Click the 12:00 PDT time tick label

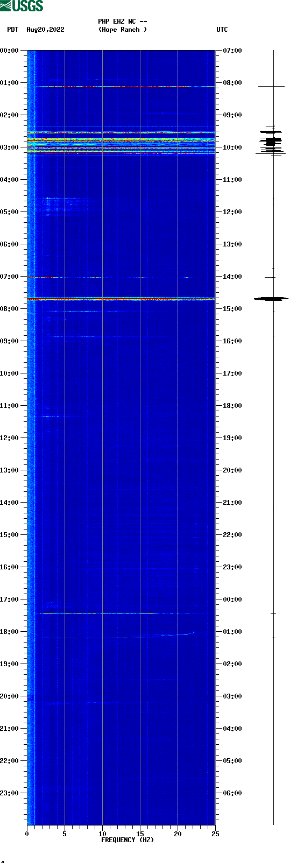click(9, 438)
